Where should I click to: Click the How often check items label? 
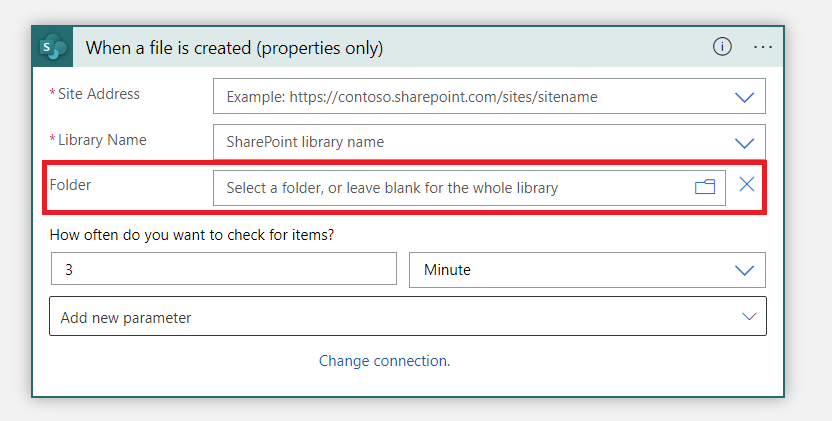pos(192,235)
